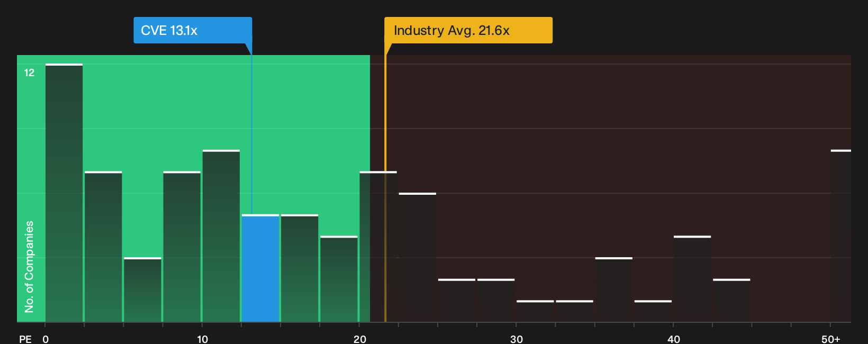Click the '12' y-axis value
Viewport: 868px width, 344px height.
[29, 73]
